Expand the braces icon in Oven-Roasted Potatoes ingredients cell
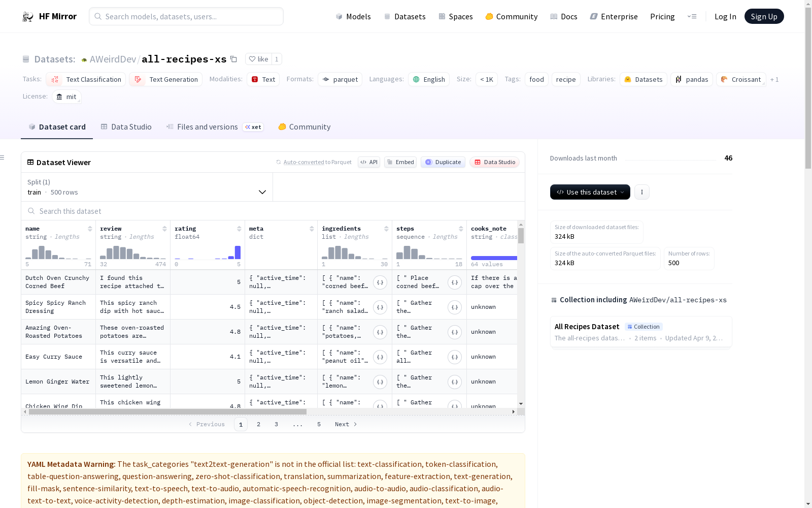 point(380,332)
